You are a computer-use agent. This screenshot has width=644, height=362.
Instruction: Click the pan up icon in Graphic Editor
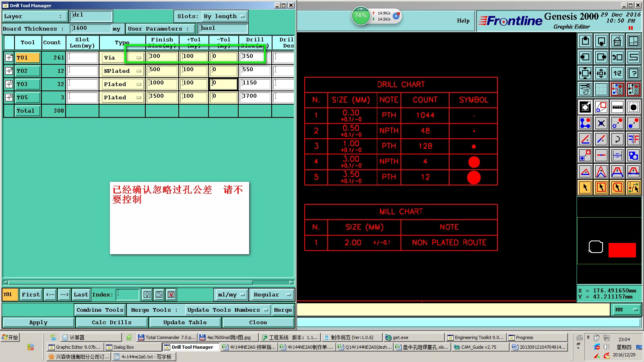pyautogui.click(x=585, y=41)
